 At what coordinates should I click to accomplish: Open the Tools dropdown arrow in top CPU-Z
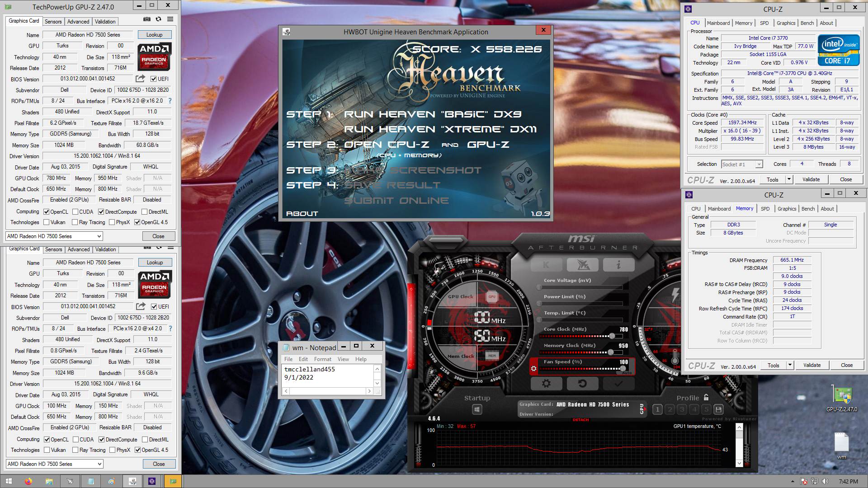pos(789,179)
